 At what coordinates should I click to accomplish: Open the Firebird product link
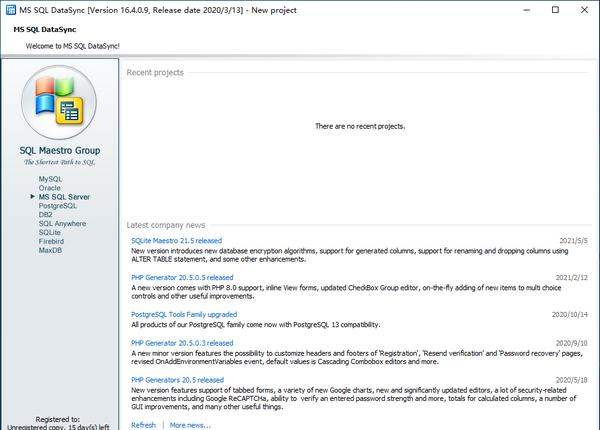click(x=51, y=241)
